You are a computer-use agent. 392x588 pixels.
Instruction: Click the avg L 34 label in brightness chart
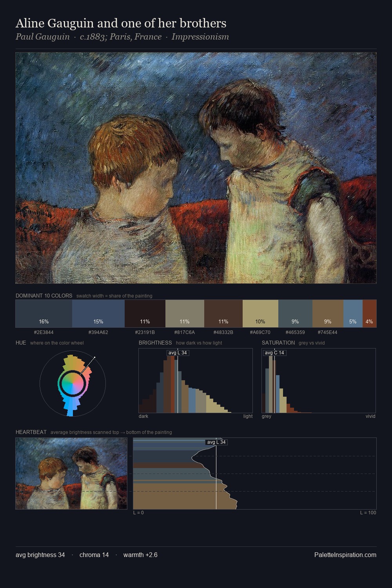tap(178, 353)
